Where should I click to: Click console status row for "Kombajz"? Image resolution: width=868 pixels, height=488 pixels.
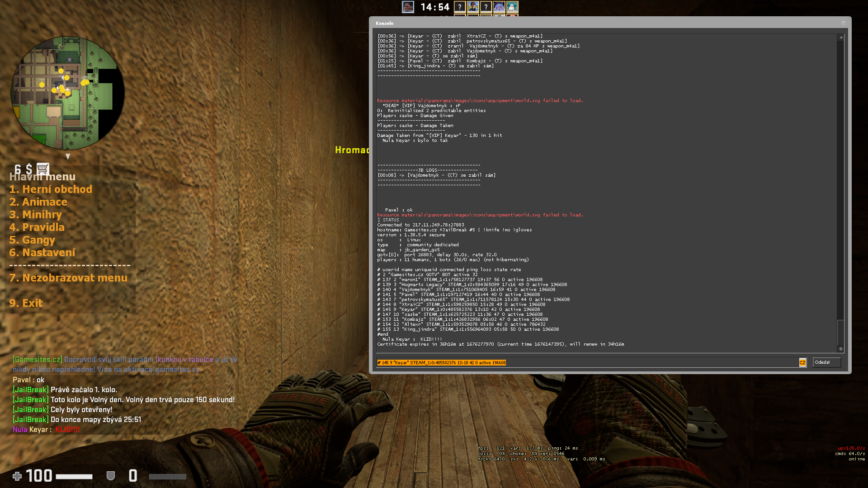coord(462,319)
